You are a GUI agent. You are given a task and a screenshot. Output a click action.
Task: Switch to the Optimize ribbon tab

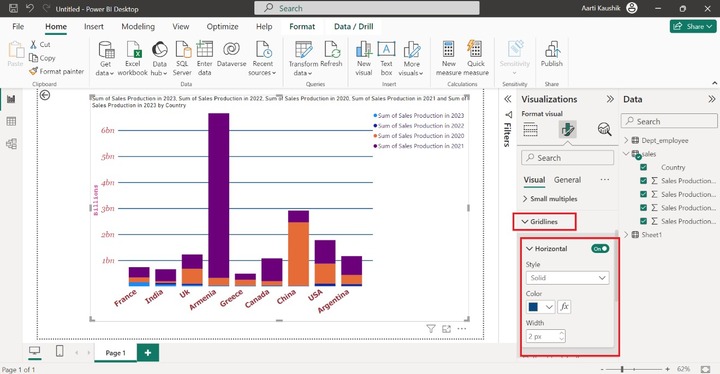coord(222,26)
